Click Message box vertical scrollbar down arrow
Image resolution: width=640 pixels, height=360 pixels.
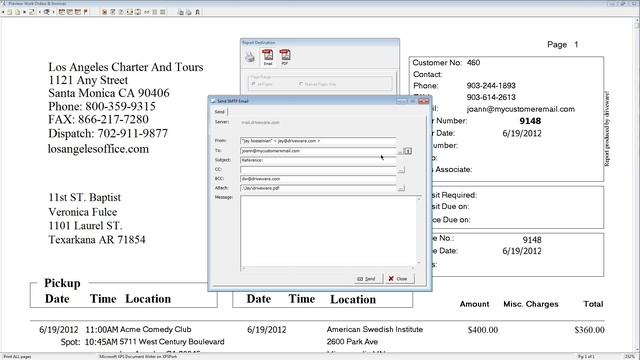tap(419, 262)
